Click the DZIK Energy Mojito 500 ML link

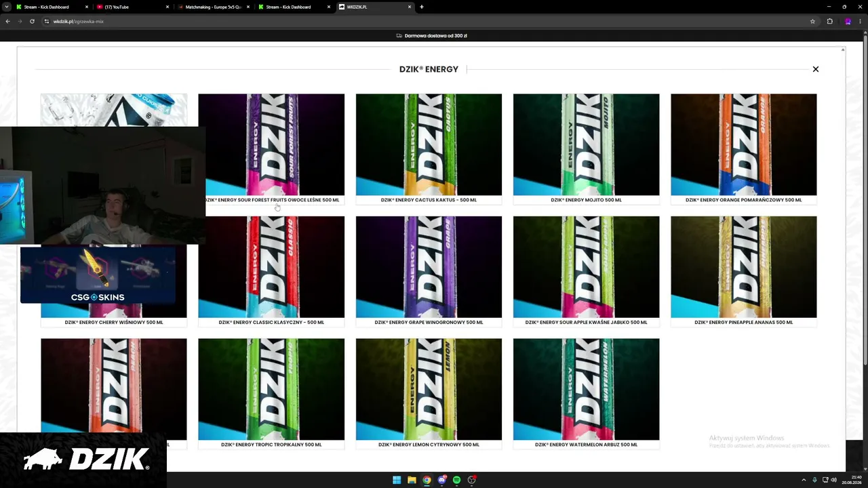pyautogui.click(x=586, y=200)
